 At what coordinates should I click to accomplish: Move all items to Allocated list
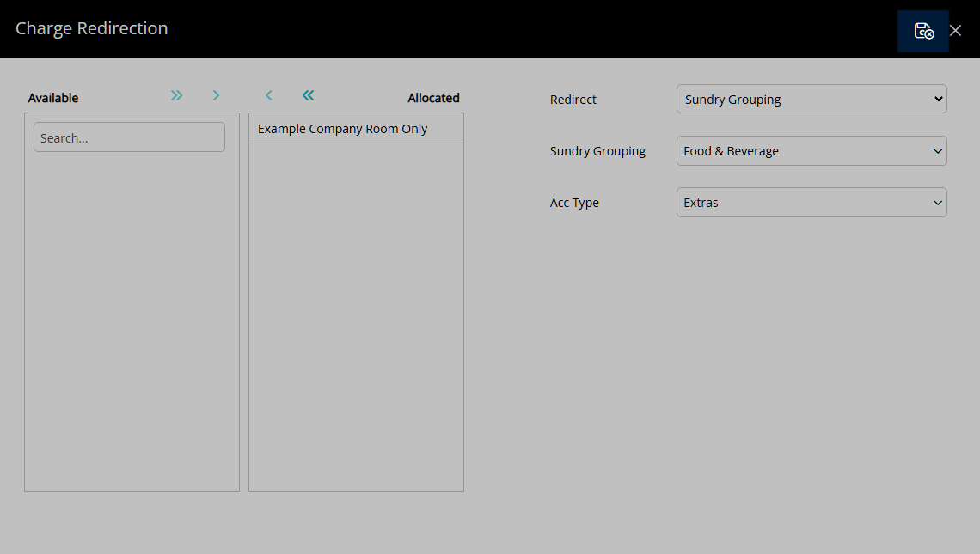point(177,95)
